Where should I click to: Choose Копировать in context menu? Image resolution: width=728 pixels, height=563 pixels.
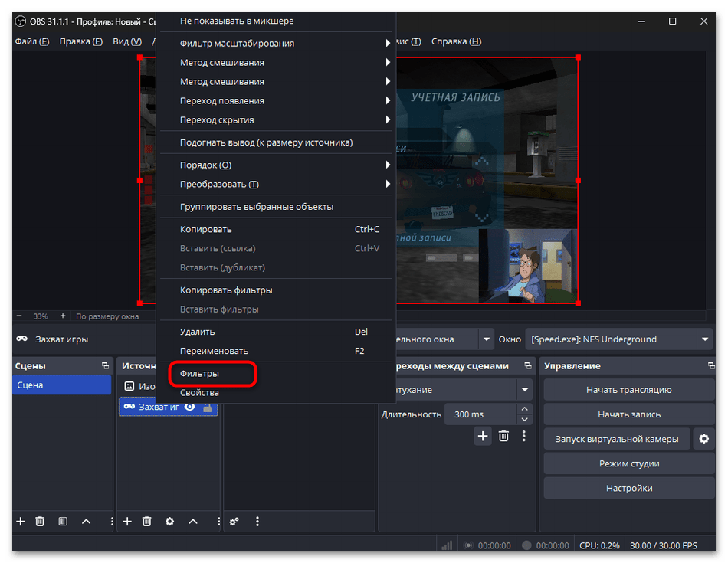pos(276,229)
